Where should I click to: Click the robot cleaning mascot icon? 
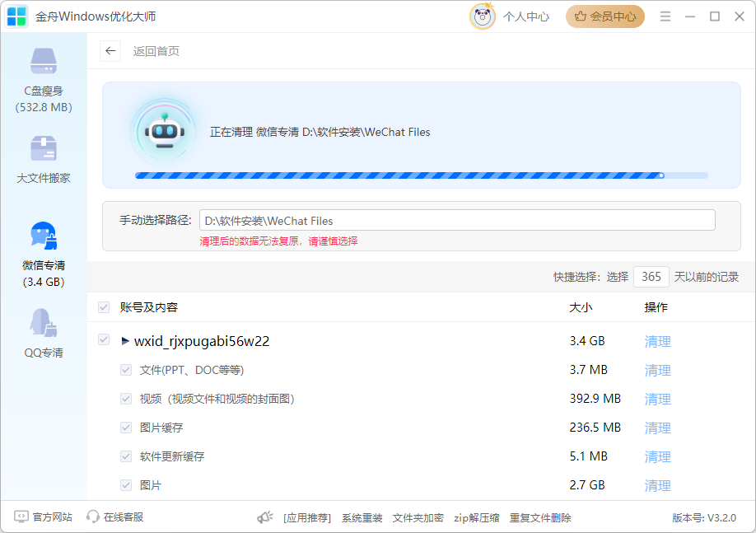[x=165, y=132]
